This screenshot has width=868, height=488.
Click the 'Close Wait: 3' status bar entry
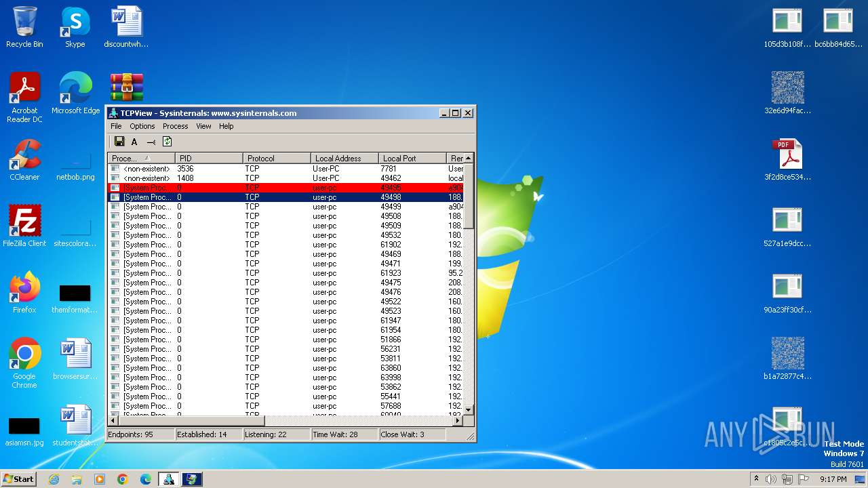point(412,434)
